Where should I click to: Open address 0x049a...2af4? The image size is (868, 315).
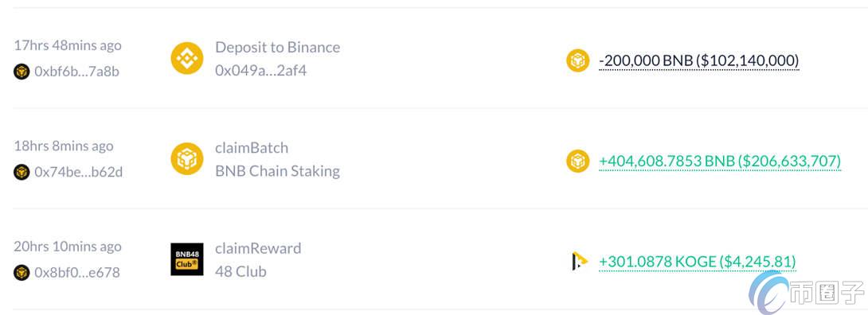point(260,71)
